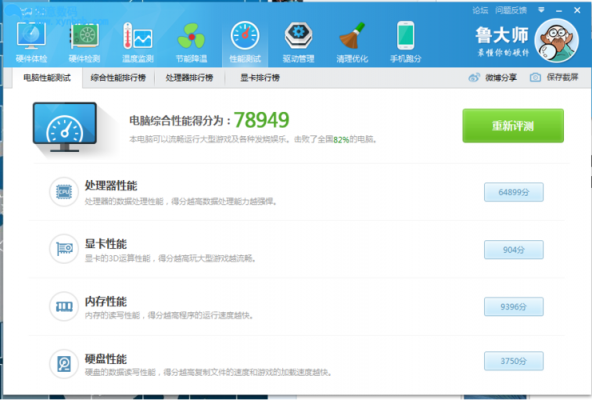Click the overall score 78949
The width and height of the screenshot is (592, 400).
pyautogui.click(x=262, y=120)
